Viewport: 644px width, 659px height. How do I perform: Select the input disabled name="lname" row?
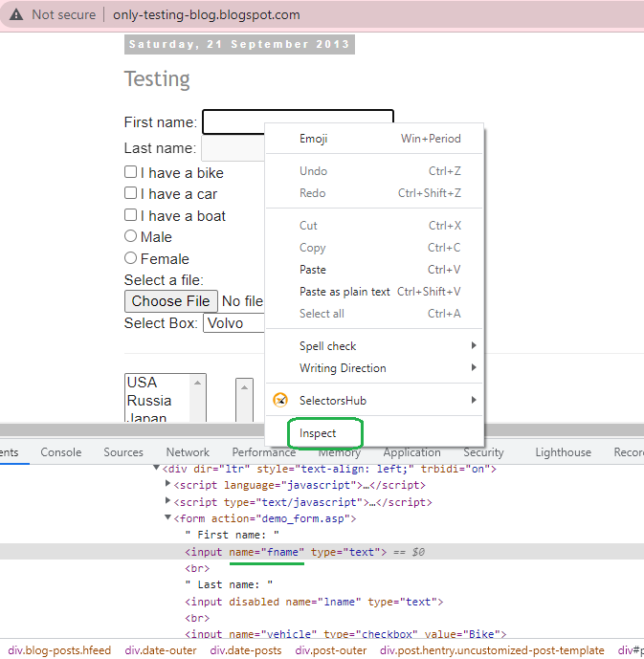pyautogui.click(x=314, y=602)
